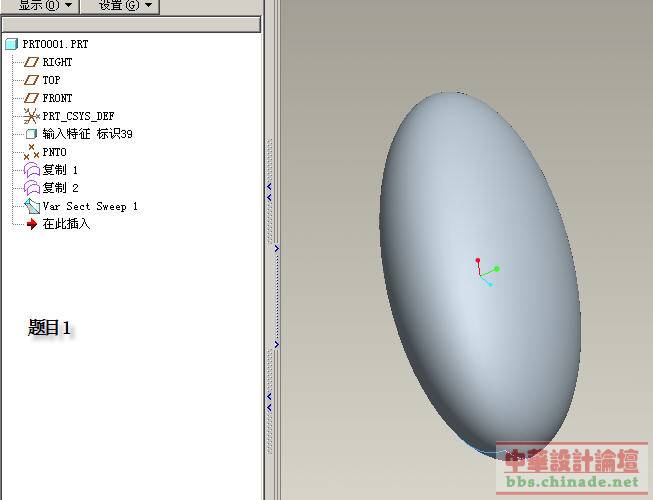This screenshot has width=653, height=500.
Task: Select the PRT0001.PRT label text
Action: [55, 44]
